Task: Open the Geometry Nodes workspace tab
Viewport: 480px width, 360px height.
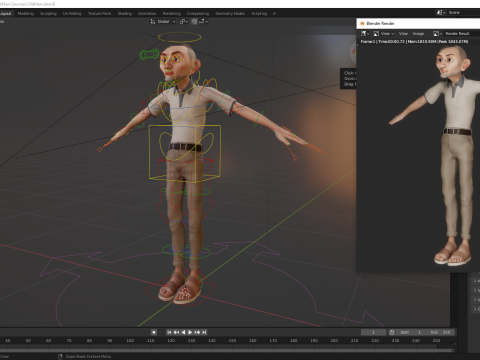Action: tap(230, 13)
